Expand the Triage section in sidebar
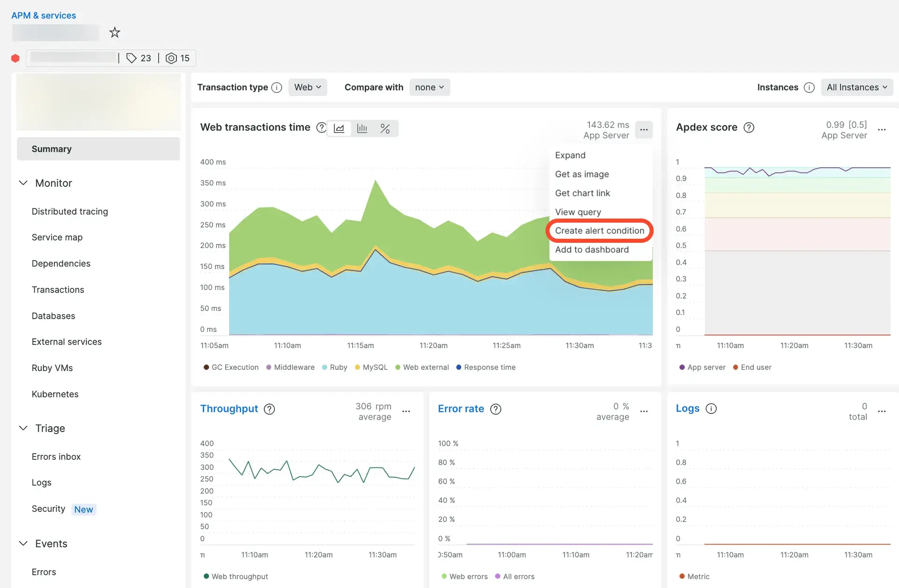 pos(23,428)
